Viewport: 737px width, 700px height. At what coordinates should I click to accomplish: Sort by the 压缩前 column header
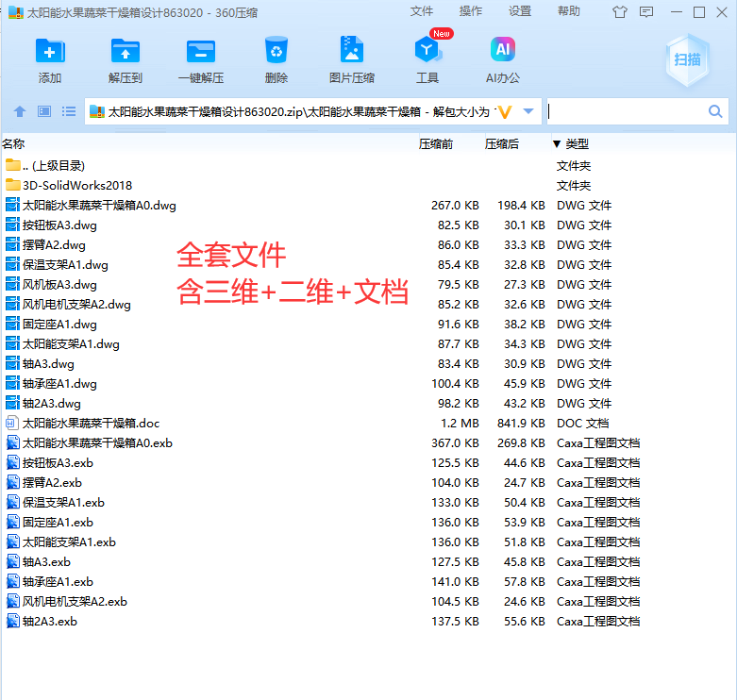coord(436,143)
